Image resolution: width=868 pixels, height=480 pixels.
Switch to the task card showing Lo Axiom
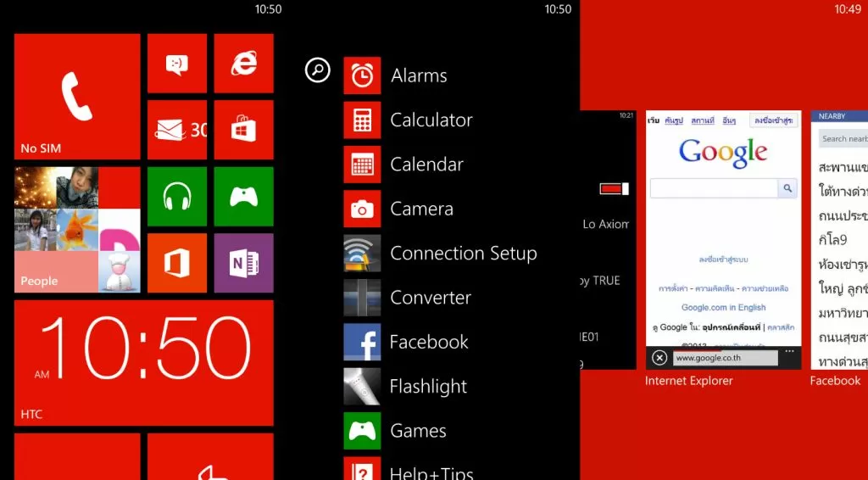tap(608, 240)
